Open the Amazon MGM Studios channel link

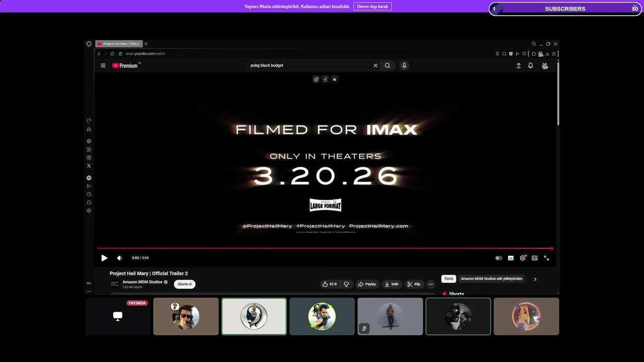142,282
